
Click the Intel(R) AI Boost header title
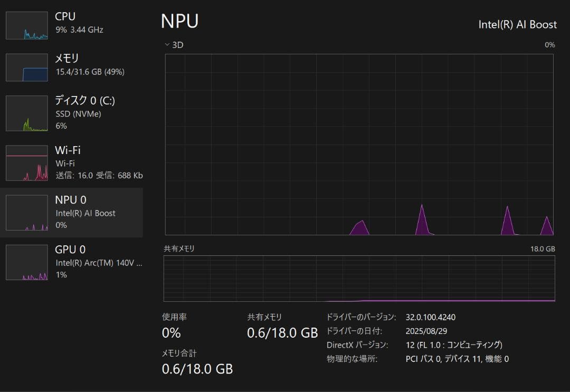[x=517, y=25]
